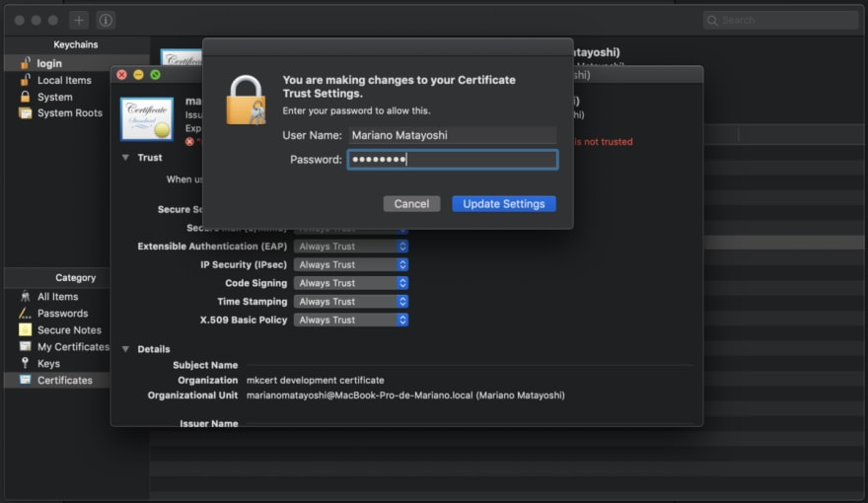Click the Keychains sidebar header
The height and width of the screenshot is (503, 868).
pos(76,44)
